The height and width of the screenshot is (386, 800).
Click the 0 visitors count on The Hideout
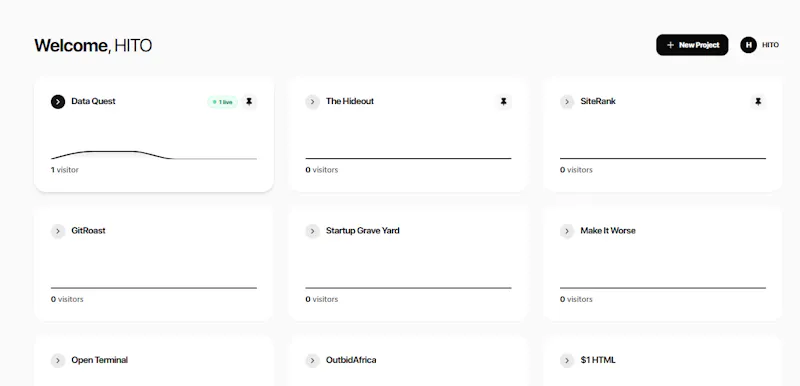click(x=322, y=170)
